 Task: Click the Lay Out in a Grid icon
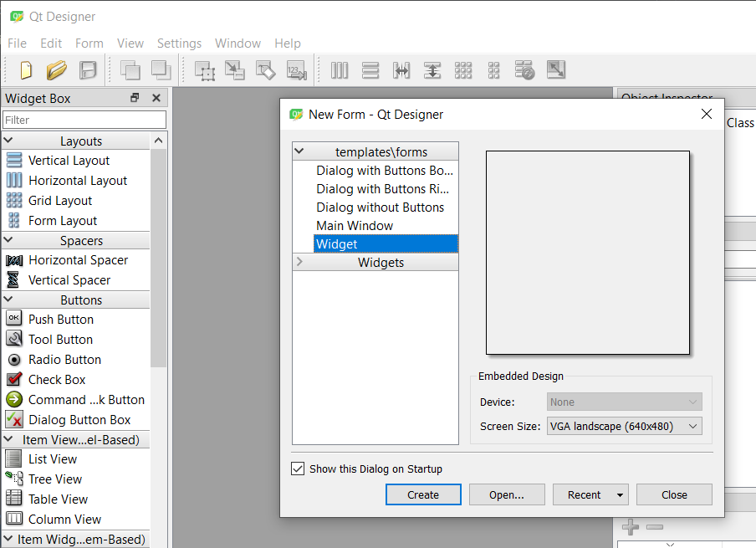[463, 70]
